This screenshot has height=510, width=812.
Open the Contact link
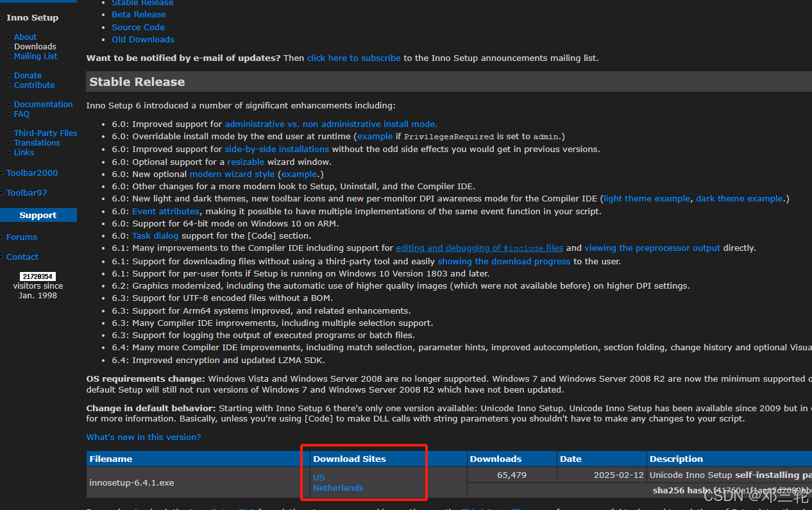click(x=22, y=257)
